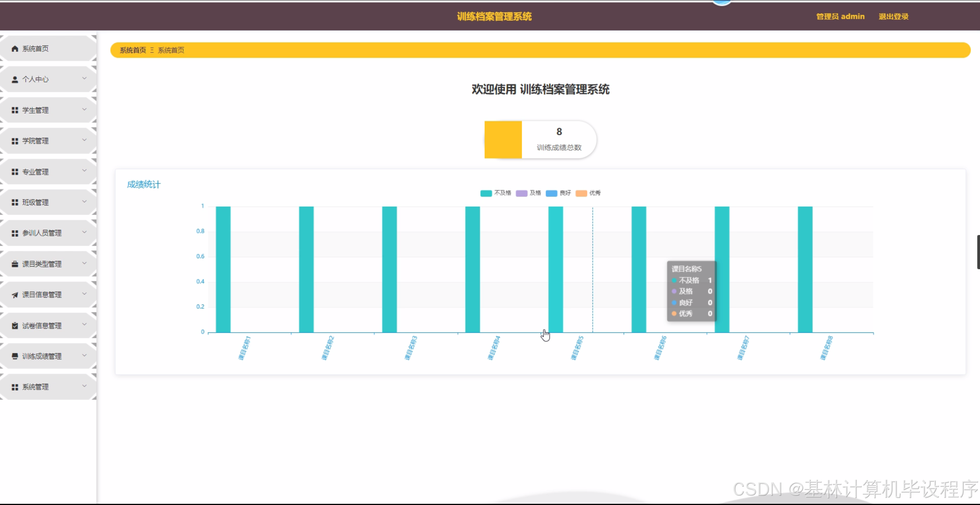This screenshot has height=505, width=980.
Task: Click the 管理员 admin user label
Action: coord(840,16)
